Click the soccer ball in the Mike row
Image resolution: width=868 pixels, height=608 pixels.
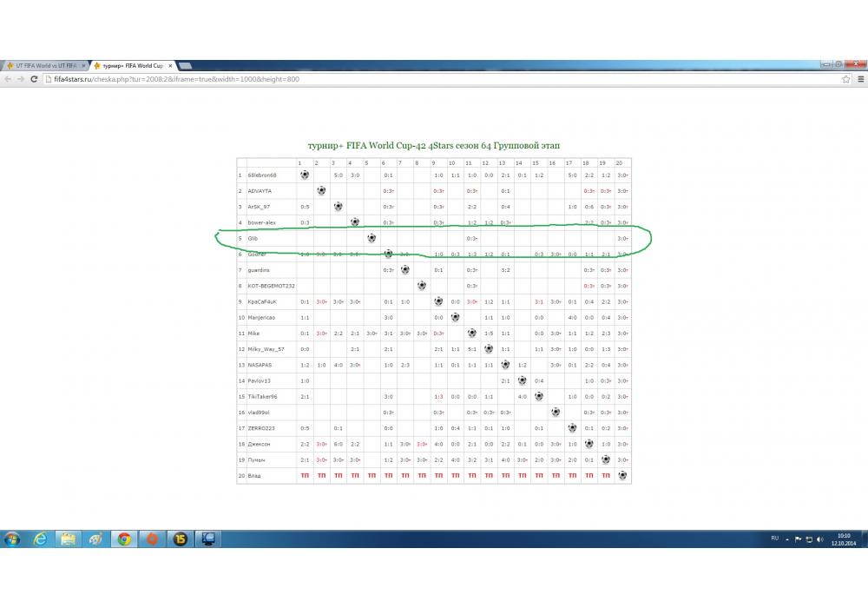click(x=472, y=333)
